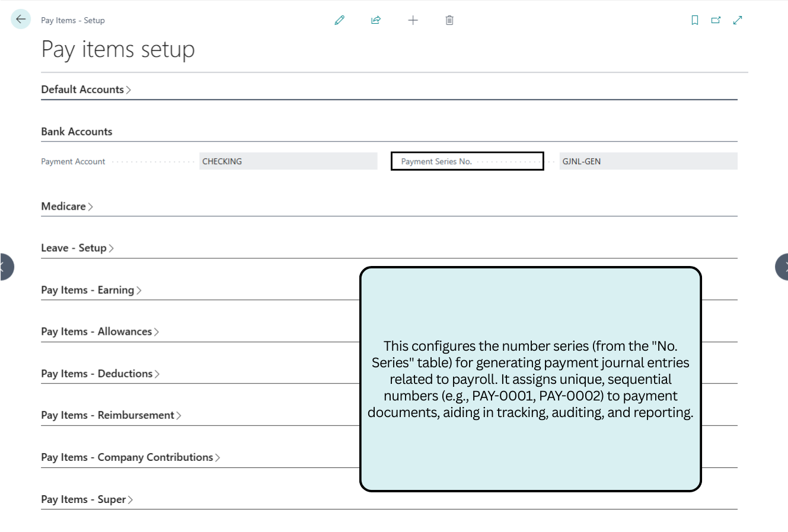
Task: Click the share icon in toolbar
Action: (376, 20)
